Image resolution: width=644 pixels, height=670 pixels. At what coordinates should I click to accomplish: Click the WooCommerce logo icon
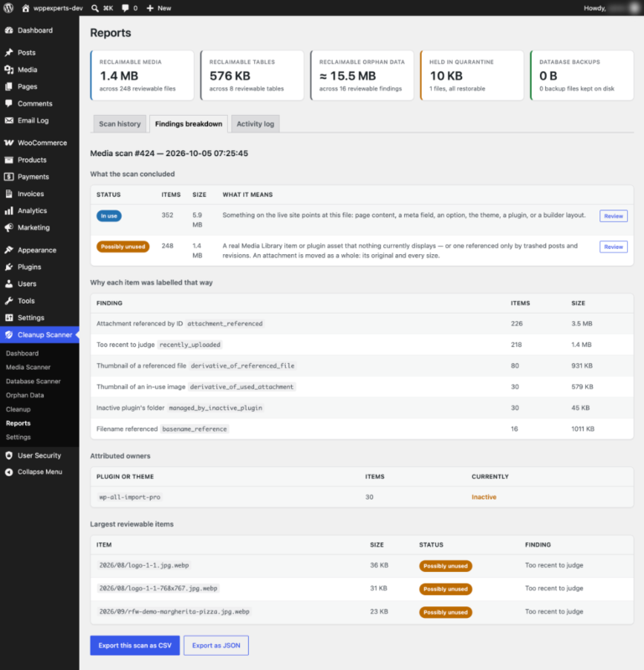(9, 143)
